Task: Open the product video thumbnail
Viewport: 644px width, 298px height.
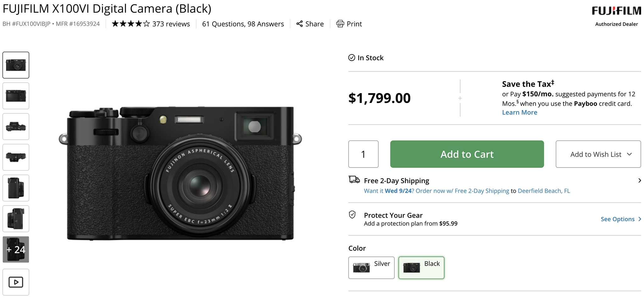Action: (x=16, y=282)
